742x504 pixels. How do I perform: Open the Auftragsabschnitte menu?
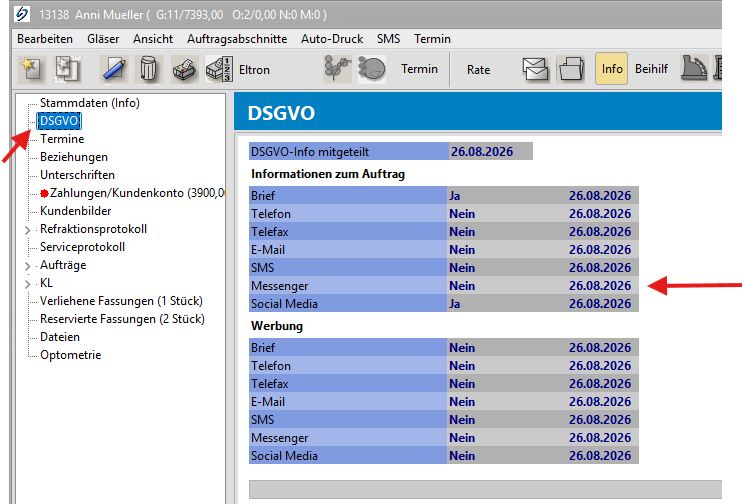[x=237, y=39]
